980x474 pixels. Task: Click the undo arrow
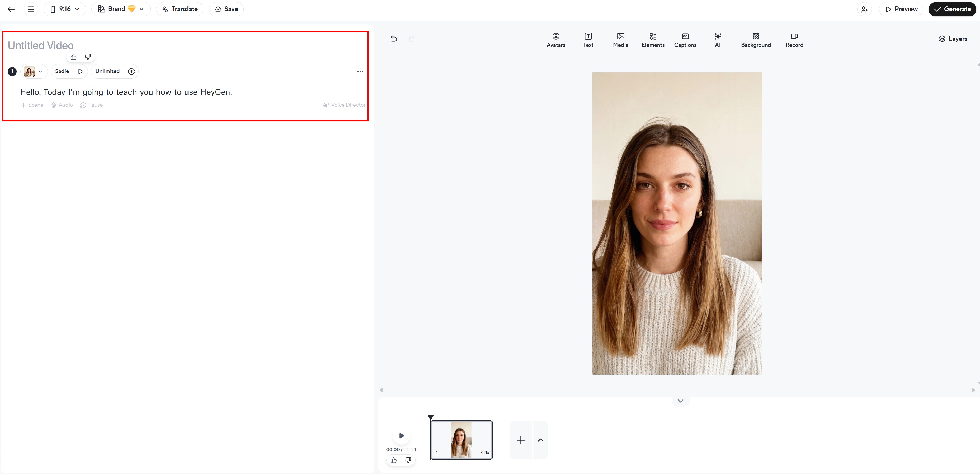(x=394, y=39)
